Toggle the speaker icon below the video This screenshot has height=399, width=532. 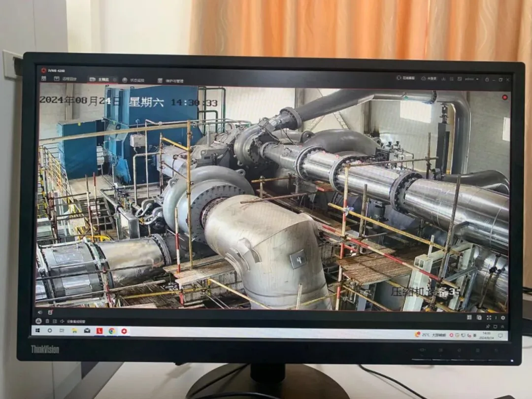(40, 312)
